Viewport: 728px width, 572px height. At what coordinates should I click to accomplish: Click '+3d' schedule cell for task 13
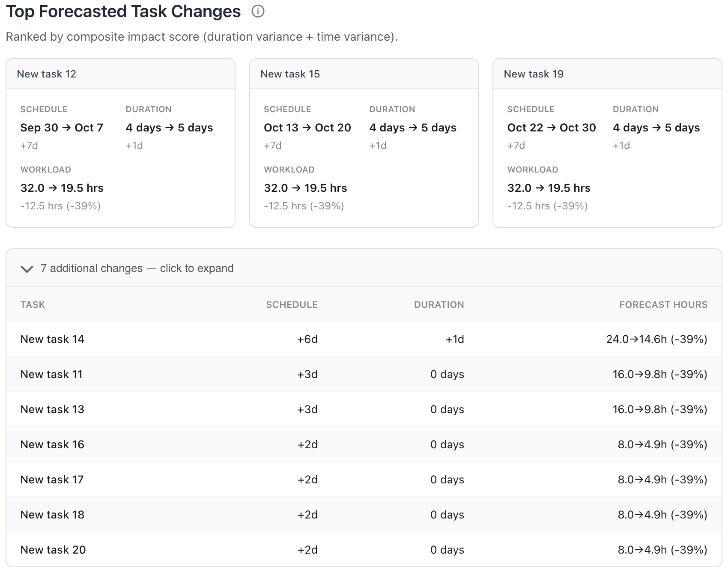(x=307, y=410)
